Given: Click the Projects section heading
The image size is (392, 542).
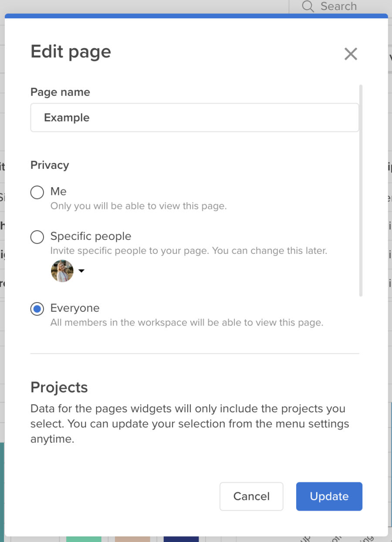Looking at the screenshot, I should coord(59,387).
